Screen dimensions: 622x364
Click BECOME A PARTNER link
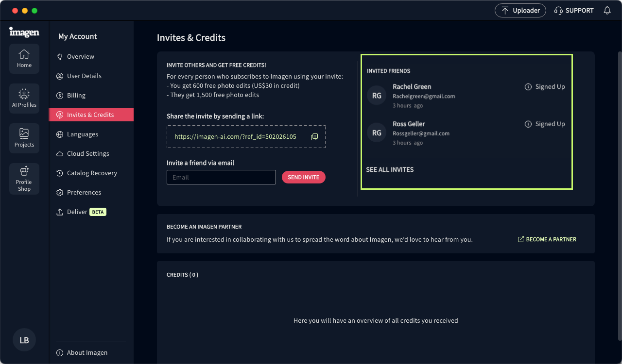[547, 239]
